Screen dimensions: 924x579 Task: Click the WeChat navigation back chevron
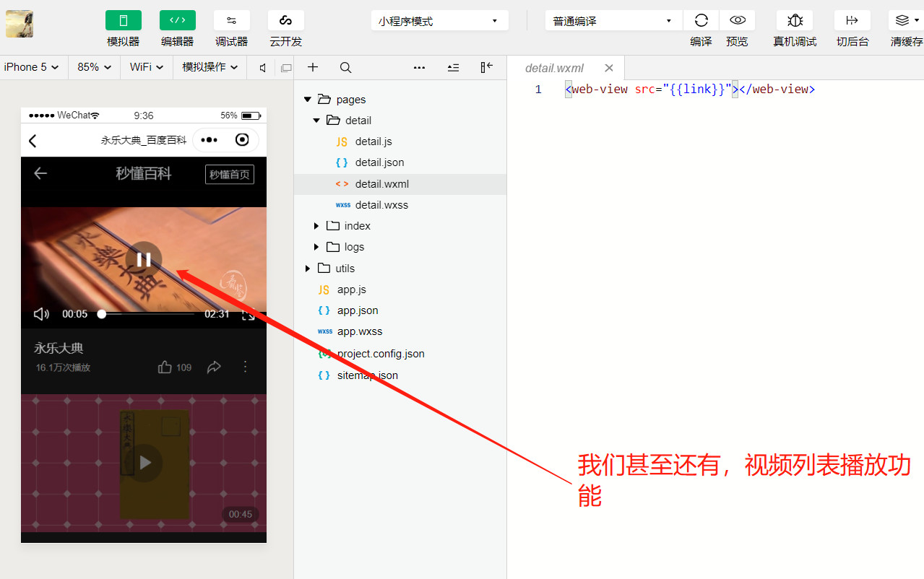click(x=33, y=141)
